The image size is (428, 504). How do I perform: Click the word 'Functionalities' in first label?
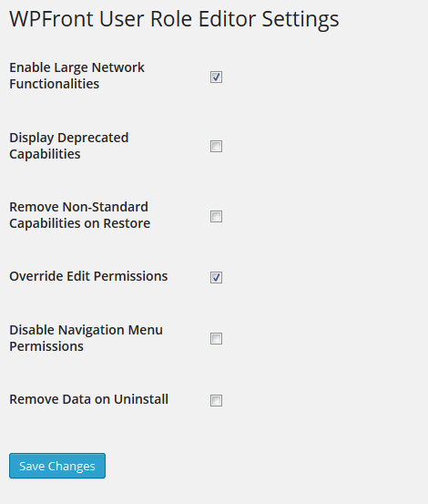point(55,84)
